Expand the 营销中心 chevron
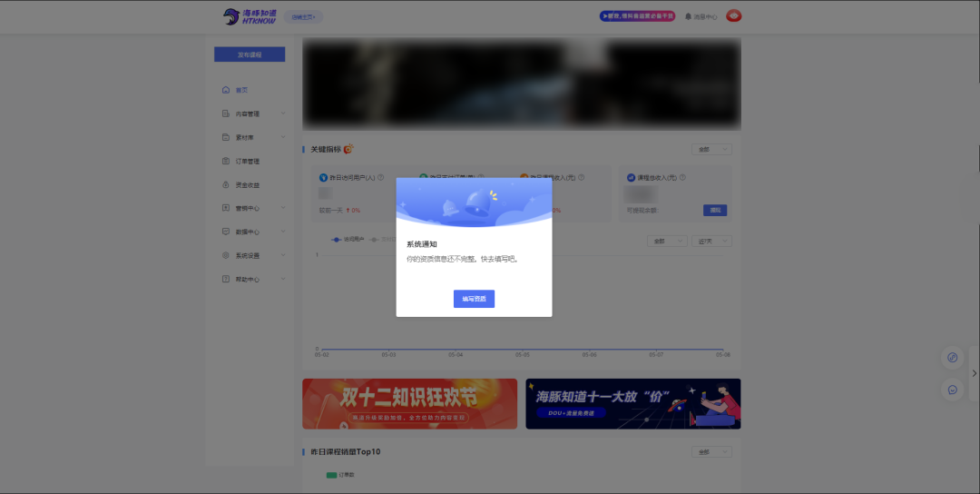This screenshot has width=980, height=494. pyautogui.click(x=283, y=208)
